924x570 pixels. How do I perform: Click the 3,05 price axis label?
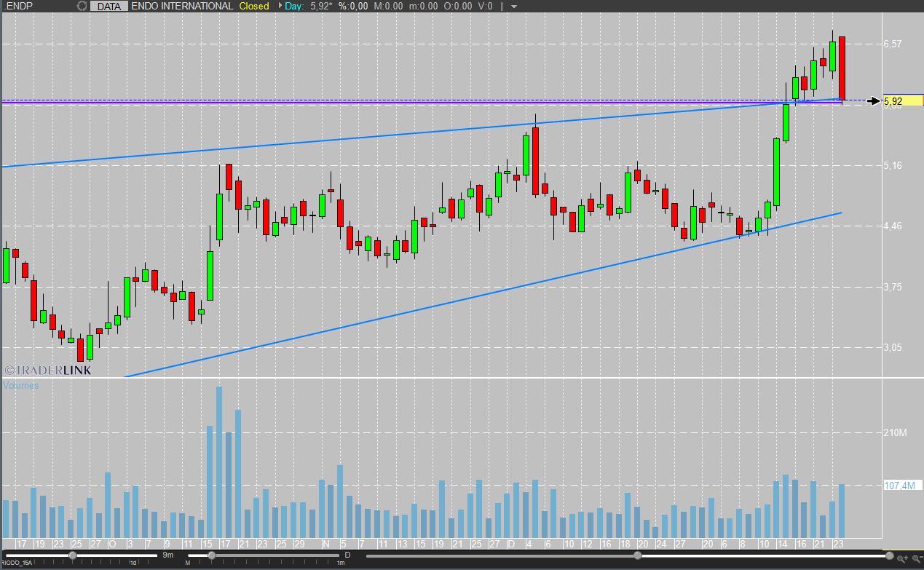[893, 347]
